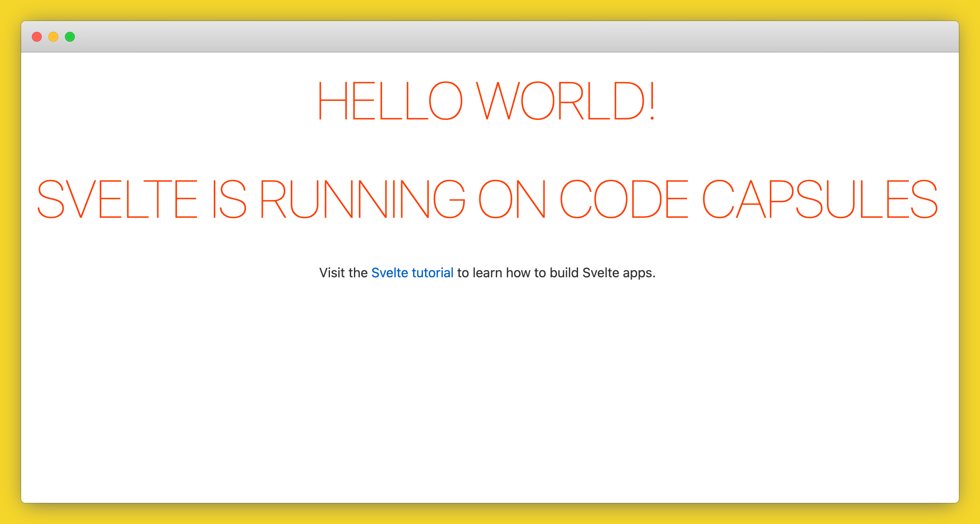Click the gray window title bar
The image size is (980, 524).
coord(490,36)
